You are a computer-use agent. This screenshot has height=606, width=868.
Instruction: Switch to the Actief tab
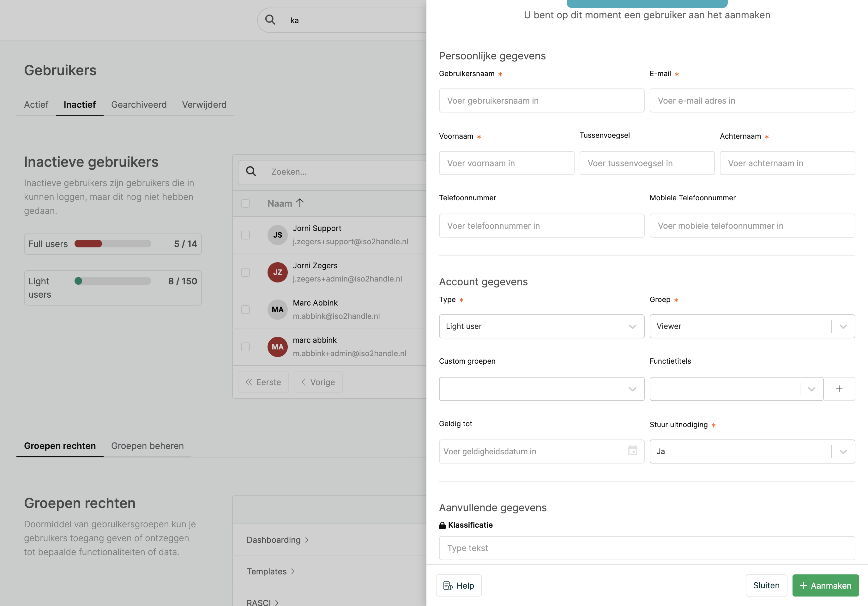pyautogui.click(x=36, y=104)
